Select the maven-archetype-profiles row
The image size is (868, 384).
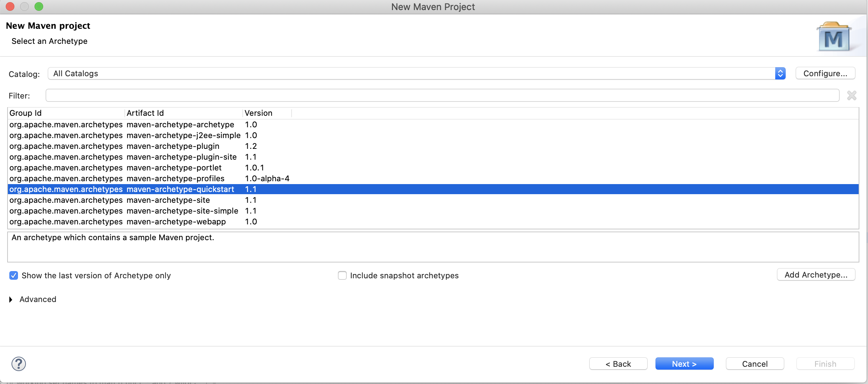[x=433, y=179]
